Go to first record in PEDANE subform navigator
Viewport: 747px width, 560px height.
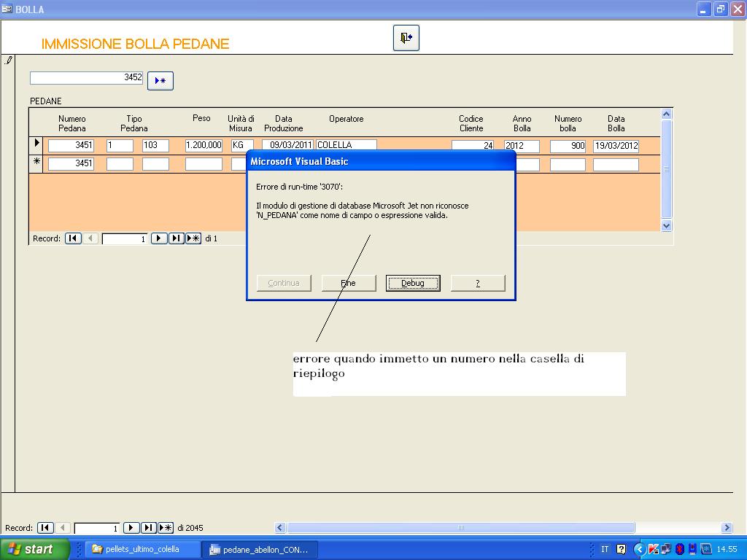point(73,238)
